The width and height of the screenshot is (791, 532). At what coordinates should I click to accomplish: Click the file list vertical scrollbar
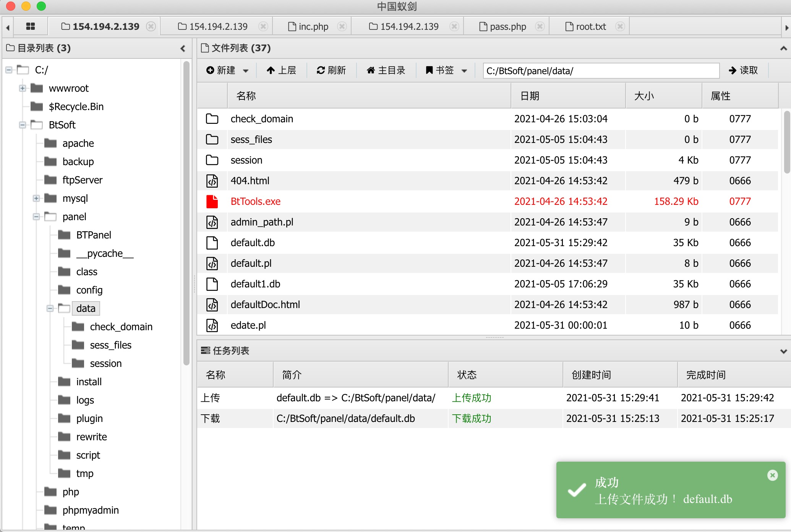(787, 141)
